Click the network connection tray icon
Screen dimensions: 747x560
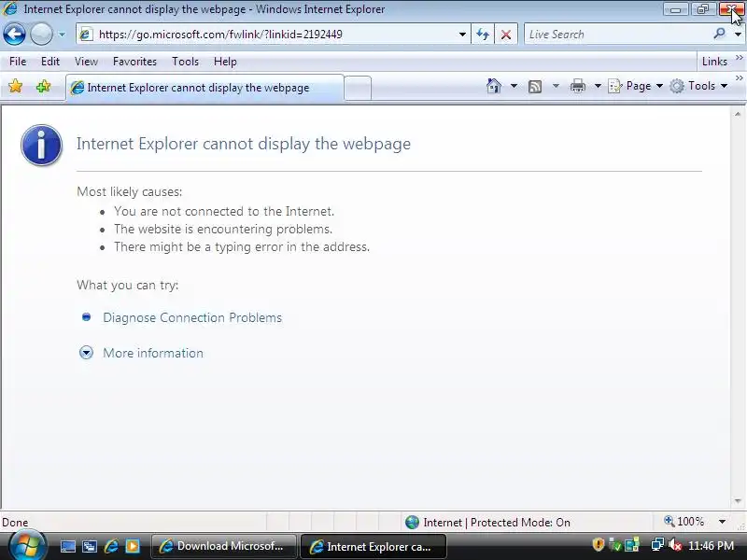coord(657,545)
